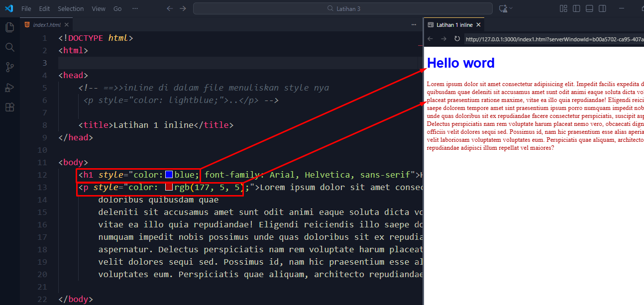This screenshot has width=644, height=305.
Task: Switch to the index1.html editor tab
Action: (x=46, y=24)
